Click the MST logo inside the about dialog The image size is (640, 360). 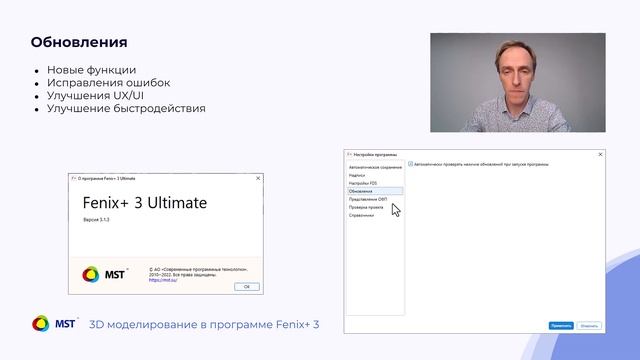pos(105,275)
